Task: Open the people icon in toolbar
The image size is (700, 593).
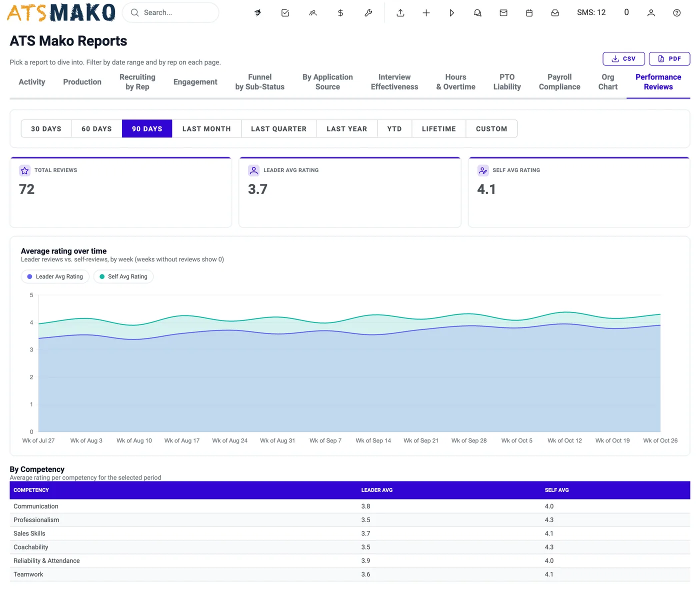Action: click(313, 13)
